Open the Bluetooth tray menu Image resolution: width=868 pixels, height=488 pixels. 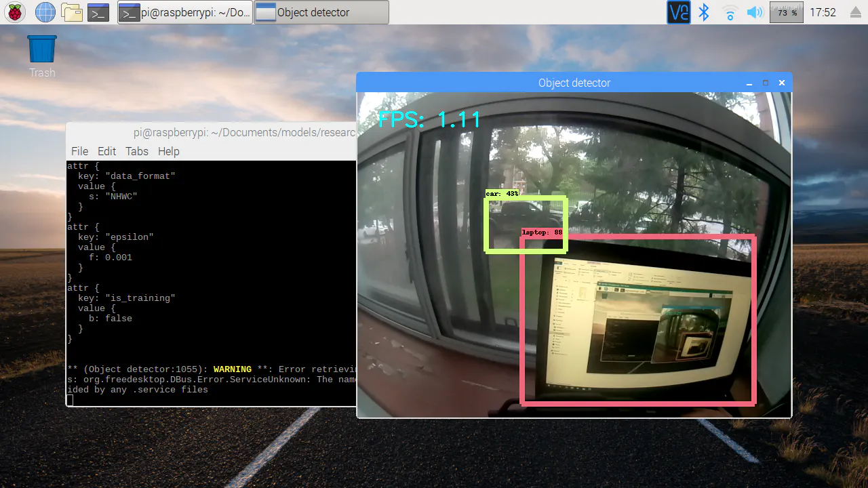704,12
